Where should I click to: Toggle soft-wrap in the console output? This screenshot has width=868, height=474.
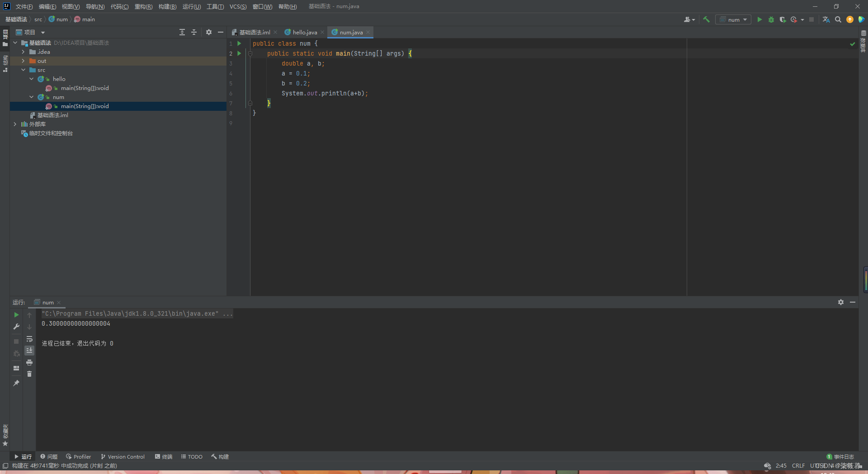click(x=29, y=340)
